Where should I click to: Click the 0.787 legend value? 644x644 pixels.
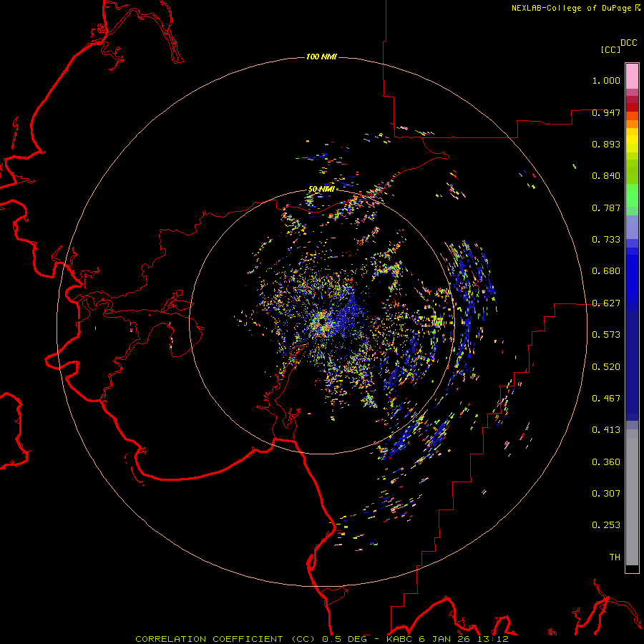[x=606, y=208]
